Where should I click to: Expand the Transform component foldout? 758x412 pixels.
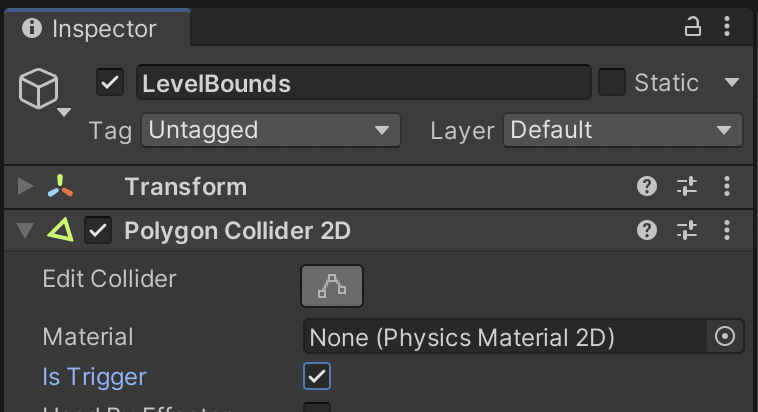coord(26,186)
